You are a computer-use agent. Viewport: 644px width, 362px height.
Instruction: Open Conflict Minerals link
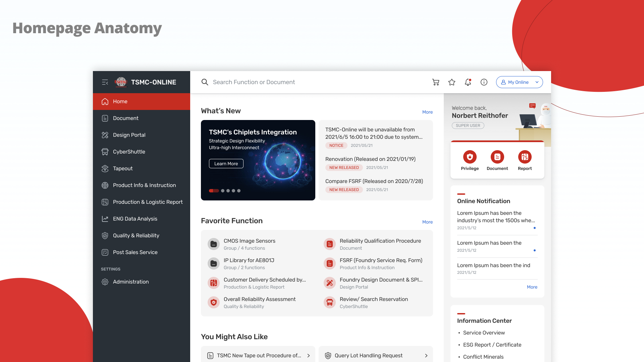[x=483, y=357]
